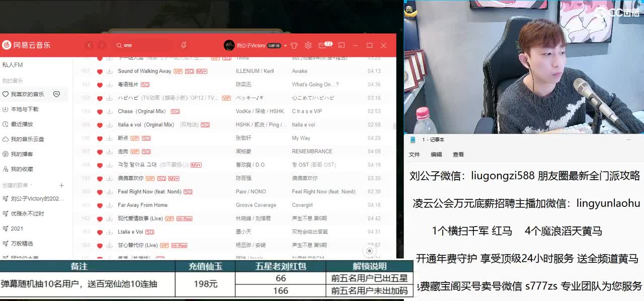The image size is (644, 301).
Task: Open album REMEMBRANCE
Action: pyautogui.click(x=312, y=152)
